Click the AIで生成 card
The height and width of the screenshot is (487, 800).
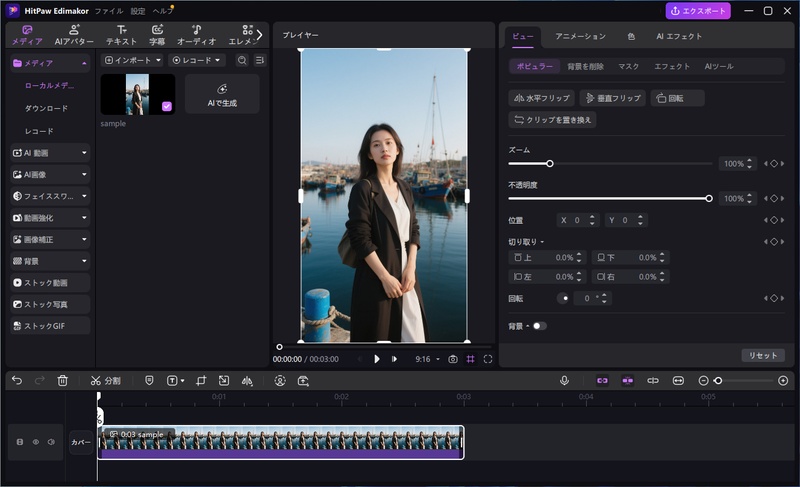click(x=222, y=94)
